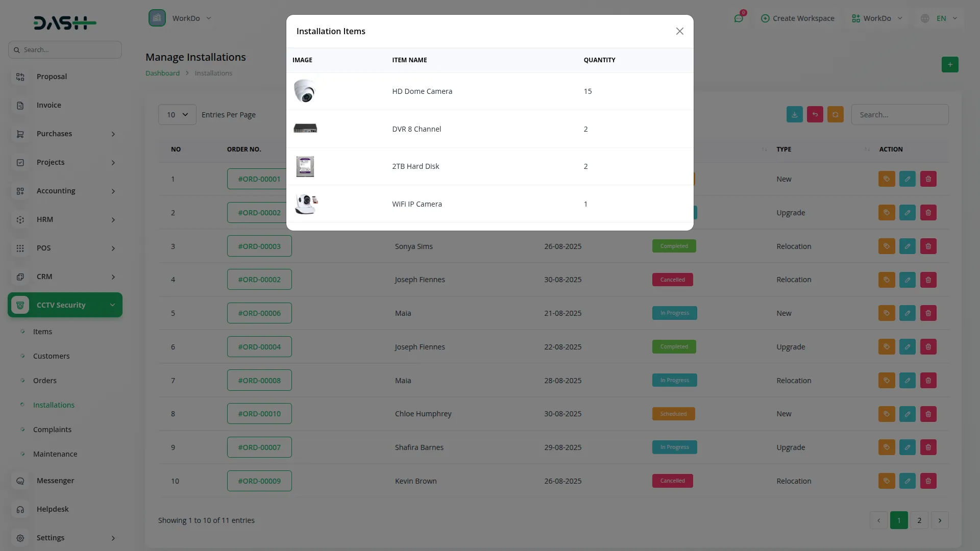Click the HD Dome Camera thumbnail image
The width and height of the screenshot is (980, 551).
(x=305, y=91)
